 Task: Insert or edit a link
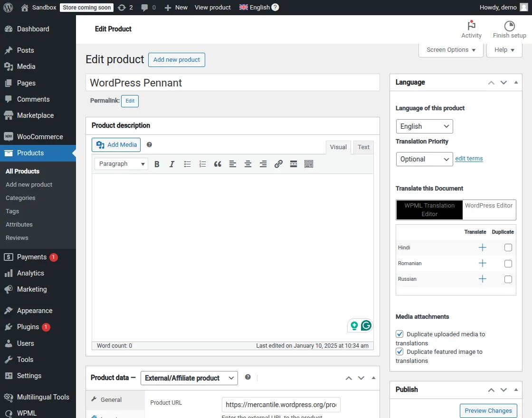(278, 164)
